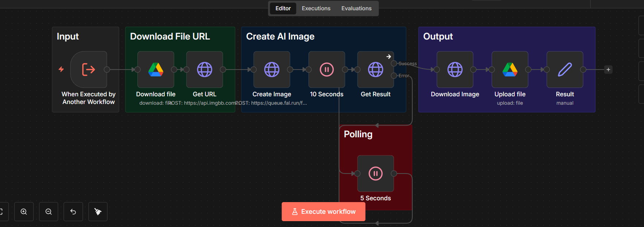Open the 'Result' edit fields node

tap(565, 70)
